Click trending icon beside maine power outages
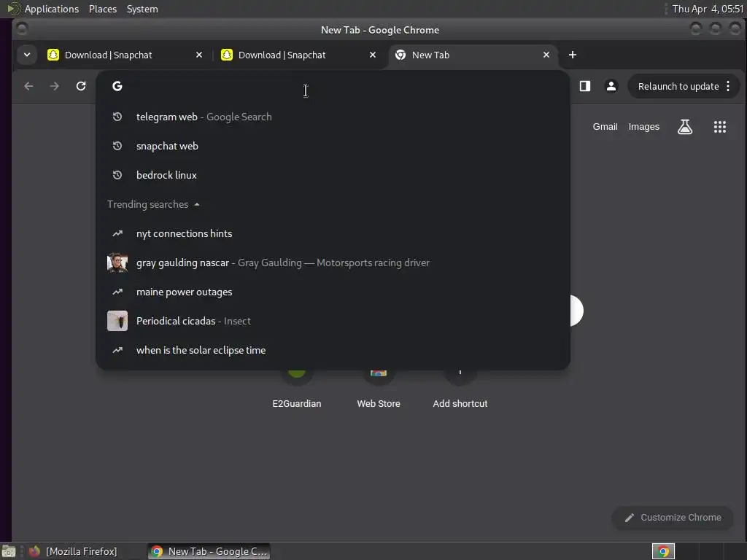This screenshot has width=747, height=560. [x=117, y=292]
